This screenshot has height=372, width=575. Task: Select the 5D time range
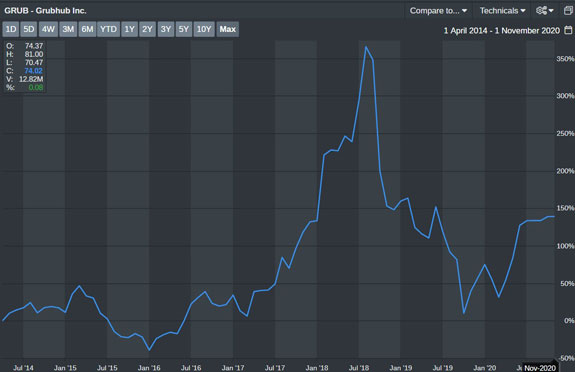click(29, 29)
